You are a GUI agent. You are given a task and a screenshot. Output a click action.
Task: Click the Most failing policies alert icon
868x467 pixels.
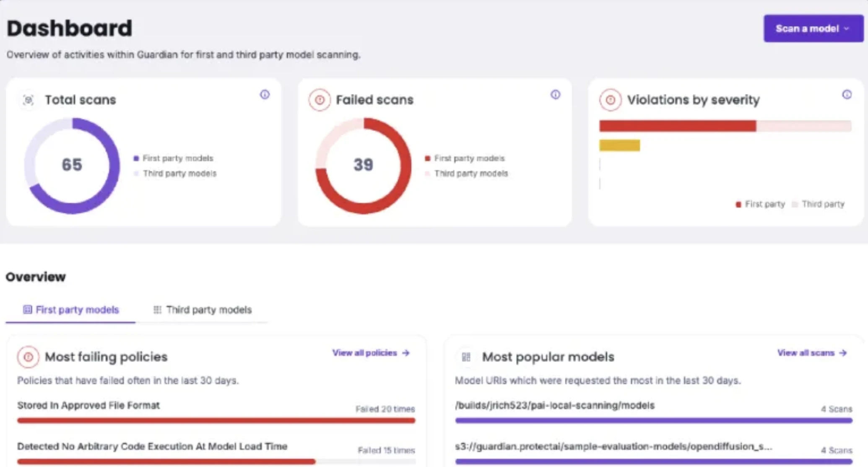click(x=28, y=357)
